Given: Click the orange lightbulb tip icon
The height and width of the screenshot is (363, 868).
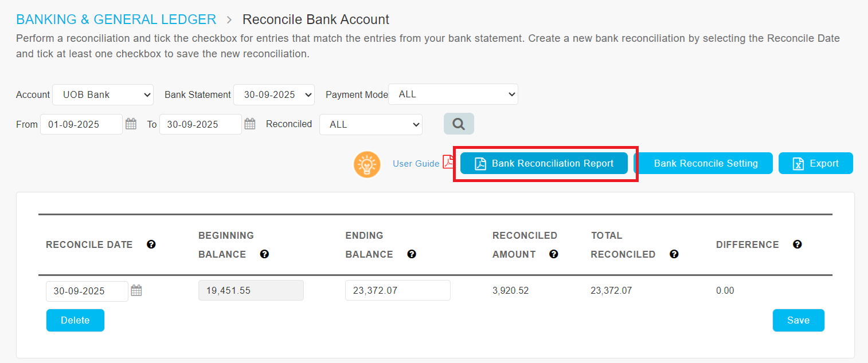Looking at the screenshot, I should pos(367,164).
